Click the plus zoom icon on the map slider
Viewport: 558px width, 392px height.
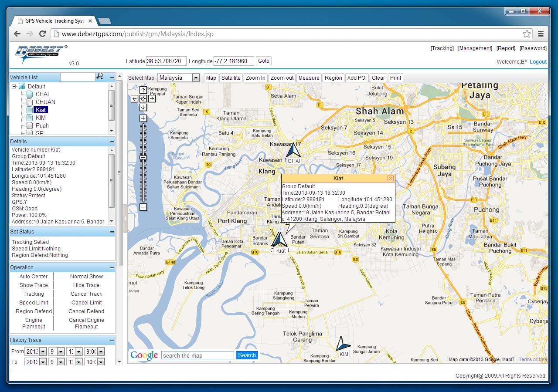pos(143,118)
